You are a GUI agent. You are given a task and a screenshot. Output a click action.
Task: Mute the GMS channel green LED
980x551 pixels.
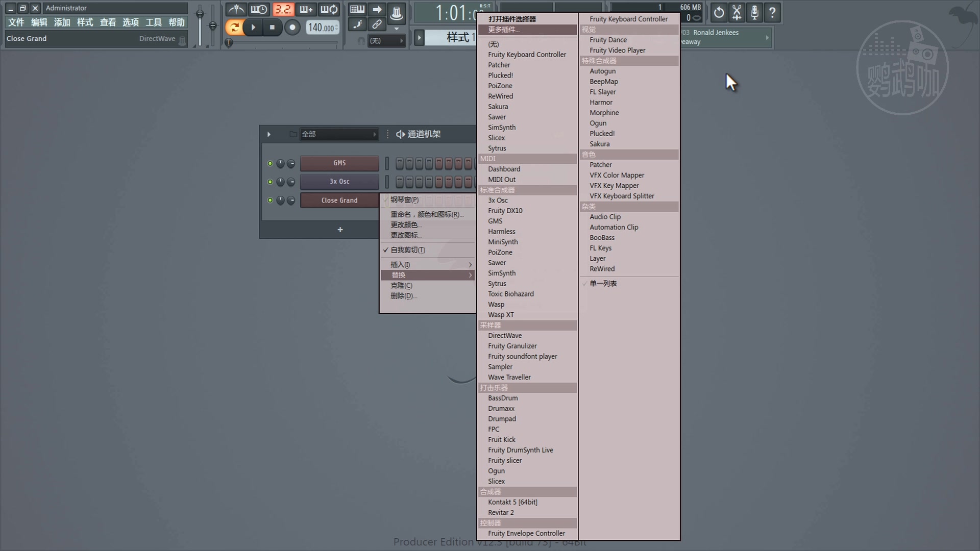270,163
